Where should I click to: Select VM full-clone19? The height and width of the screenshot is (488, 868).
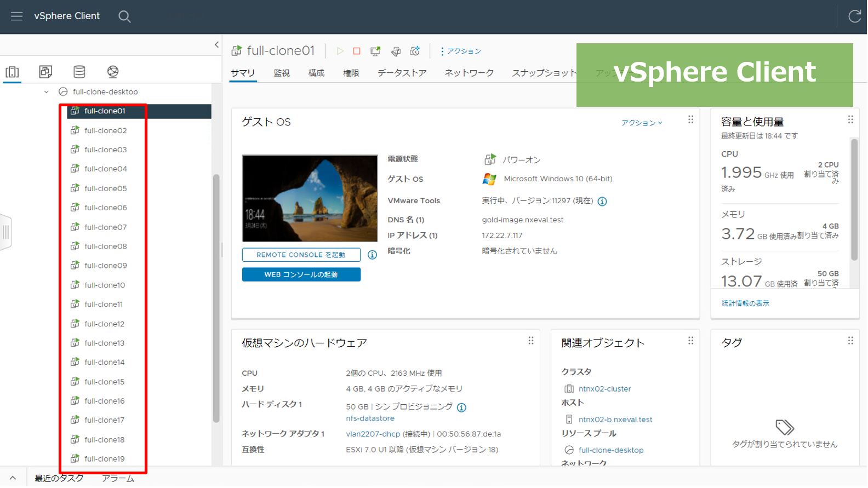point(105,460)
